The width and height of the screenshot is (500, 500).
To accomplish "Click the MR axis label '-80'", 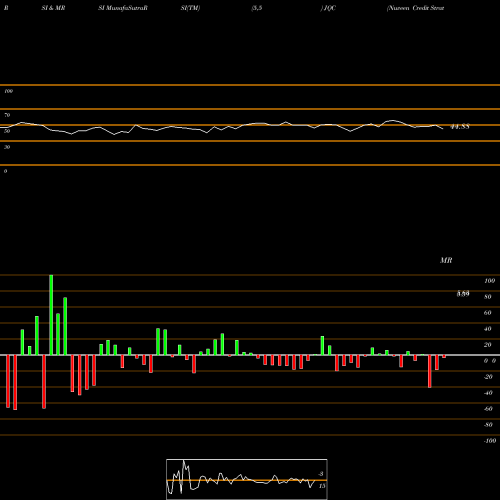I will (x=488, y=425).
